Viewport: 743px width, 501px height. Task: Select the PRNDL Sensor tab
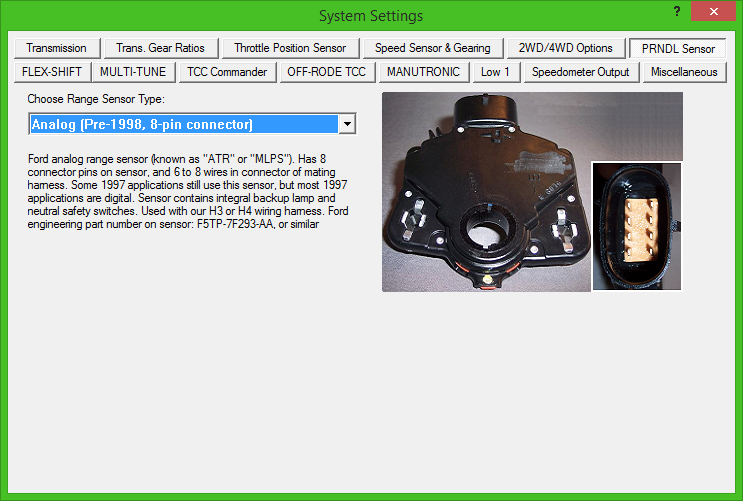(678, 48)
